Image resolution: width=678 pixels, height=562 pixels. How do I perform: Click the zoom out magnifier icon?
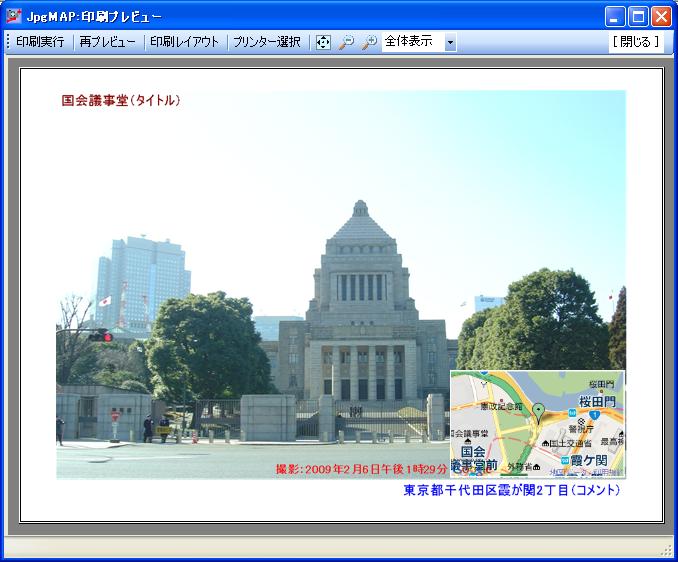point(346,42)
